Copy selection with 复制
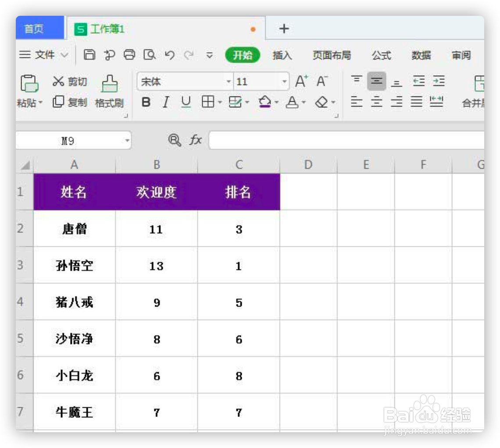Screen dimensions: 500x448 click(x=69, y=102)
